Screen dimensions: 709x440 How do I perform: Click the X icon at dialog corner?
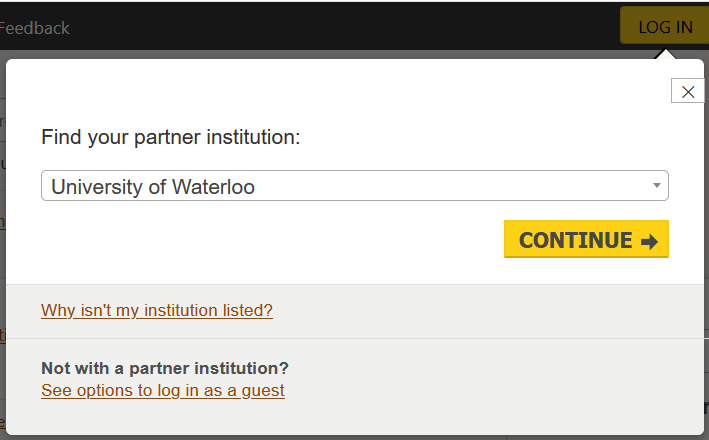coord(687,92)
